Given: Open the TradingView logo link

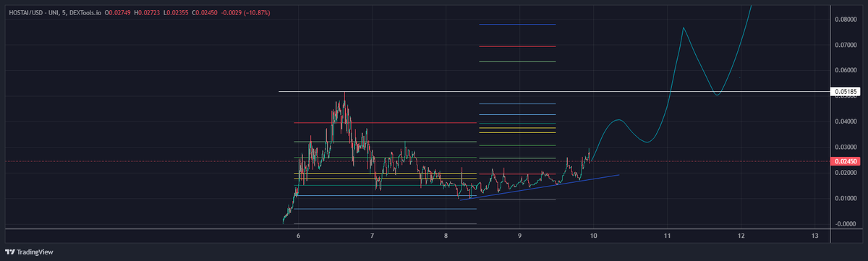Looking at the screenshot, I should 28,252.
